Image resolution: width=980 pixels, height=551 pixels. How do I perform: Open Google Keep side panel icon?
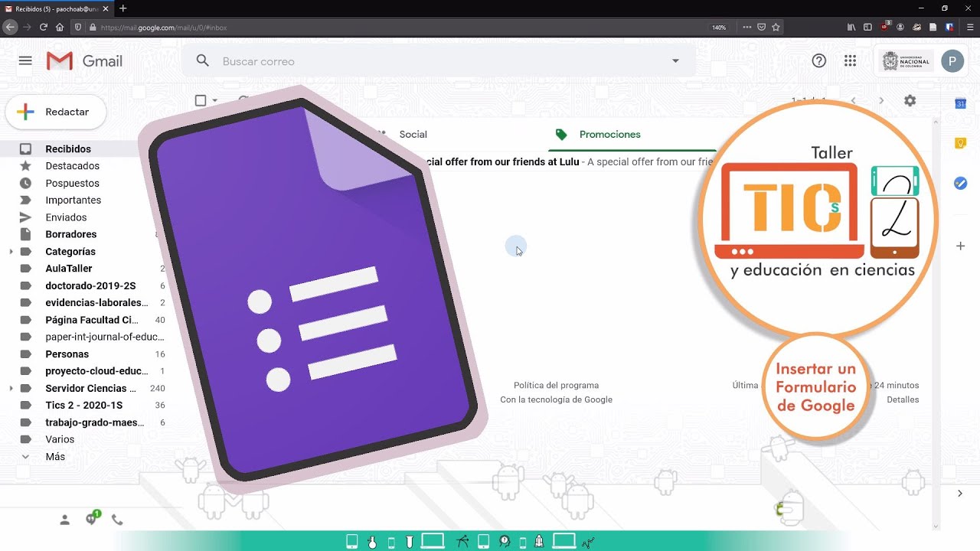point(960,143)
